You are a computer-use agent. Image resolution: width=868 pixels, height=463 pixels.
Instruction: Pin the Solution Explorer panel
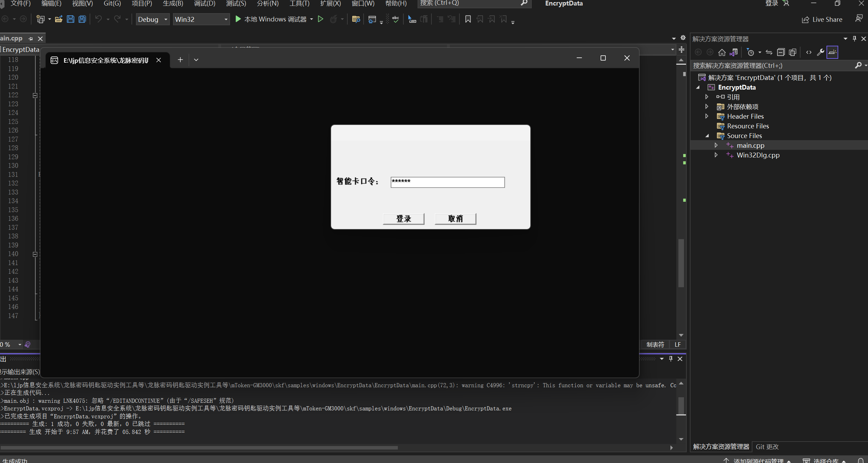(x=855, y=39)
